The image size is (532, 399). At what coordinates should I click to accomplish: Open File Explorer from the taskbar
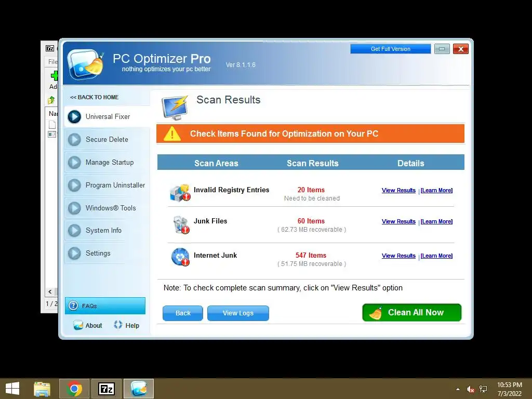[42, 389]
